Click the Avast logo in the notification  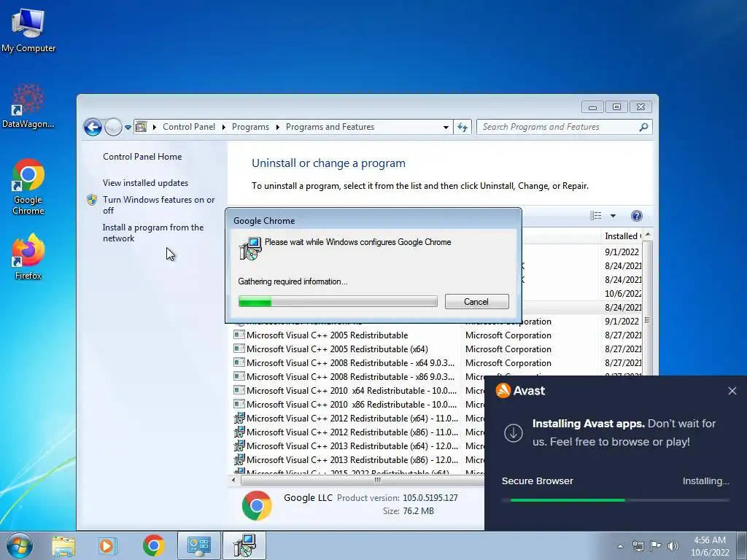click(503, 391)
